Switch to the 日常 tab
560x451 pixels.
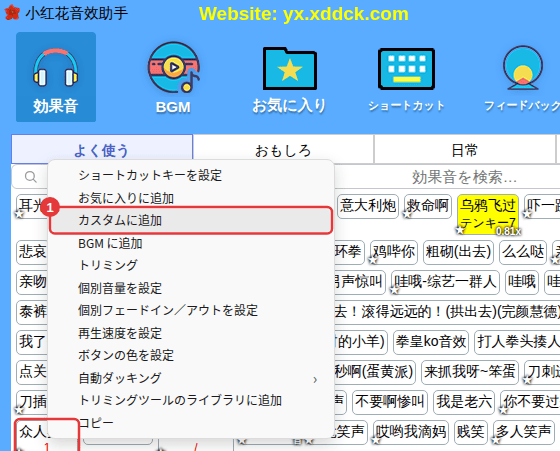[x=464, y=150]
